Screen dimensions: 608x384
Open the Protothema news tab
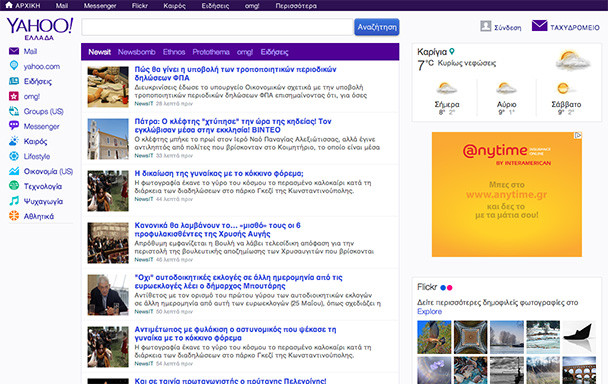[211, 52]
